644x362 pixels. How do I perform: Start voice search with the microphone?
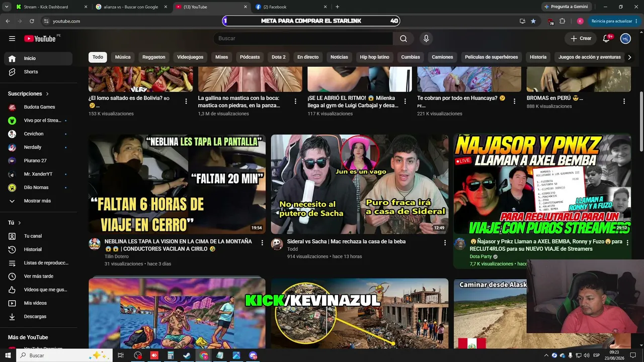point(426,39)
